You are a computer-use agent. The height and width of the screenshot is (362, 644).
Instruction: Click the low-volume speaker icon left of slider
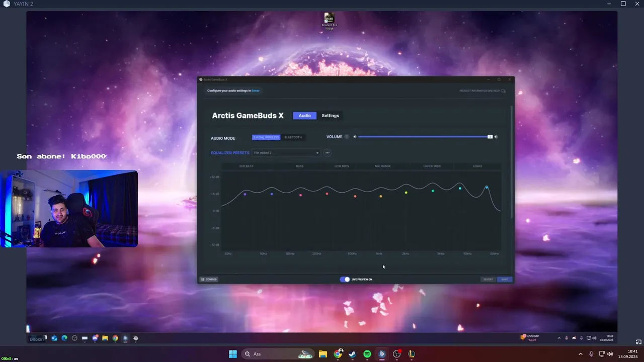(355, 137)
